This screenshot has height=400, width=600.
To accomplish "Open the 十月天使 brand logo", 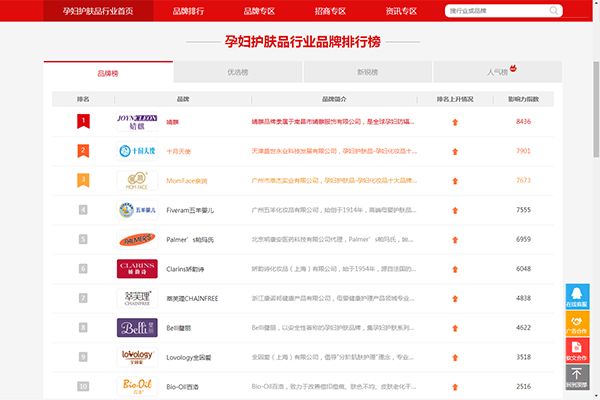I will [137, 151].
